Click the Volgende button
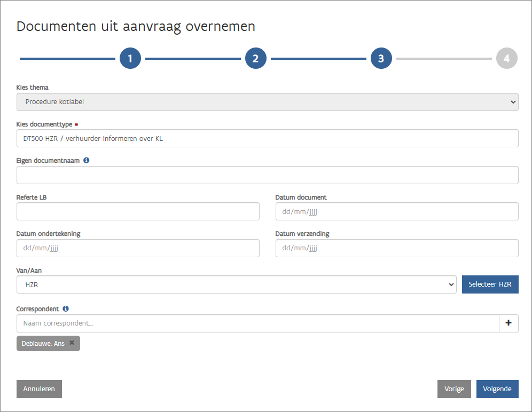Image resolution: width=532 pixels, height=412 pixels. [x=497, y=389]
